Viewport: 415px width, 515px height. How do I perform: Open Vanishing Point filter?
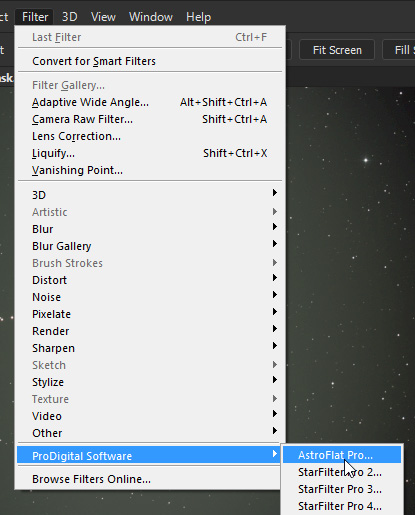click(x=150, y=170)
